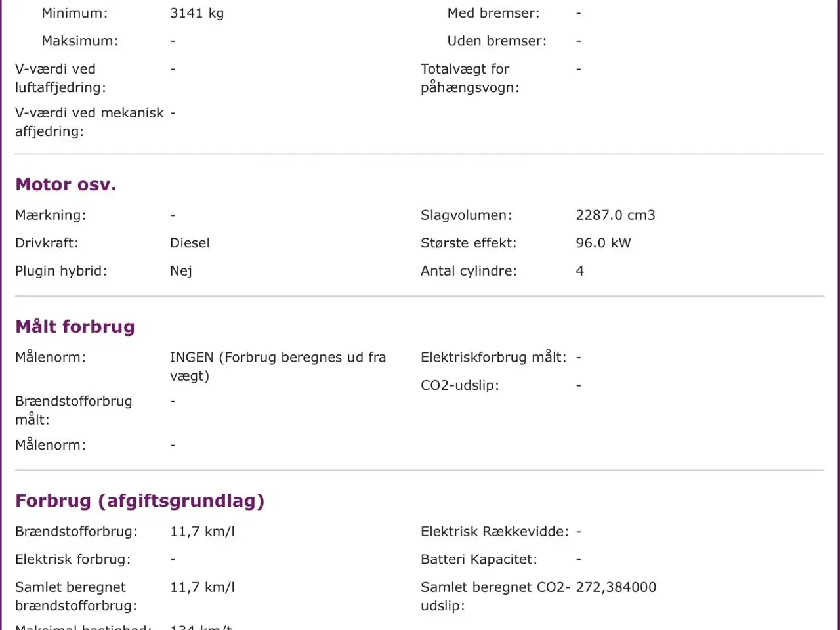Click the "Forbrug (afgiftsgrundlag)" heading
Screen dimensions: 840x630
[x=140, y=501]
